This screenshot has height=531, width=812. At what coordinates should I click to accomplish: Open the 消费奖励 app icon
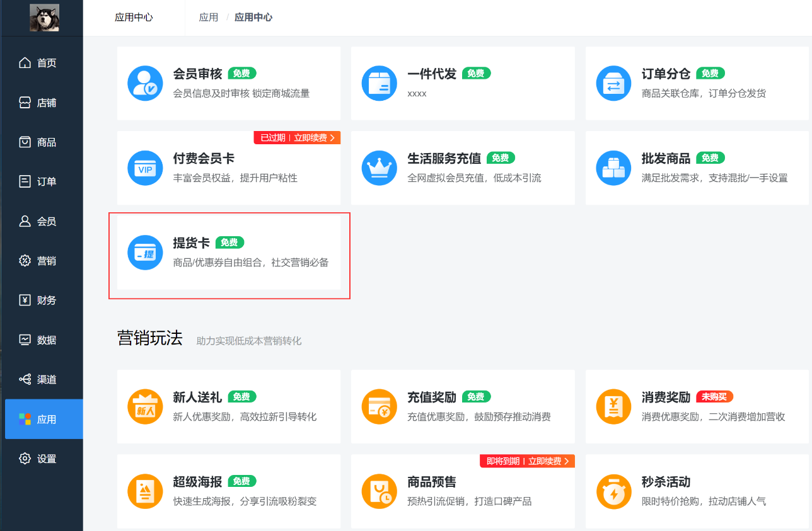(x=613, y=406)
